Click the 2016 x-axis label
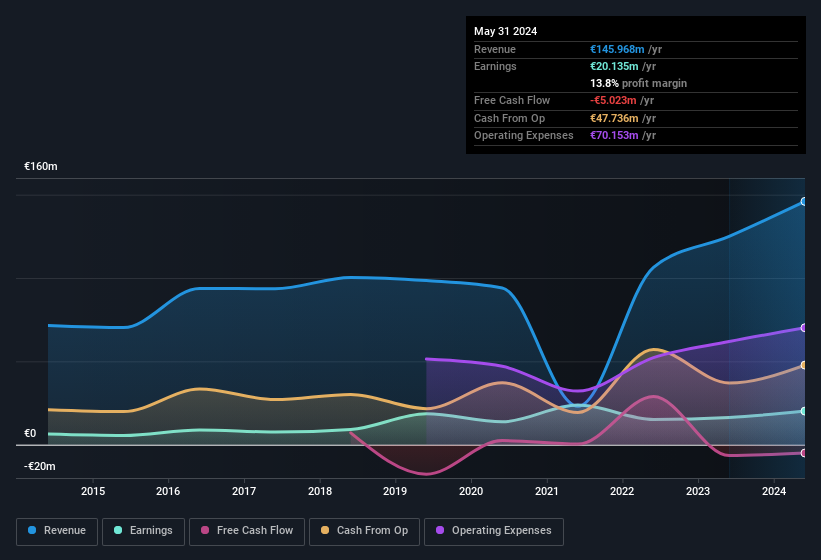The height and width of the screenshot is (560, 821). [168, 491]
